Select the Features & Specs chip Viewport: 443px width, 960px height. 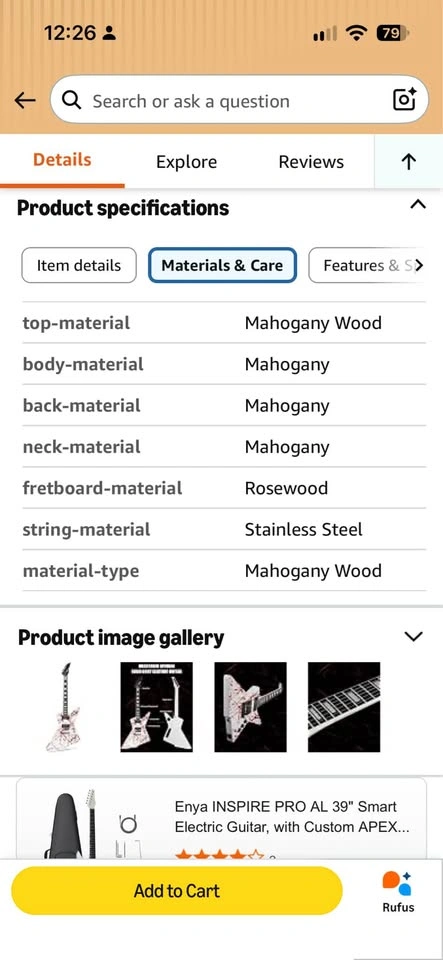click(x=367, y=265)
